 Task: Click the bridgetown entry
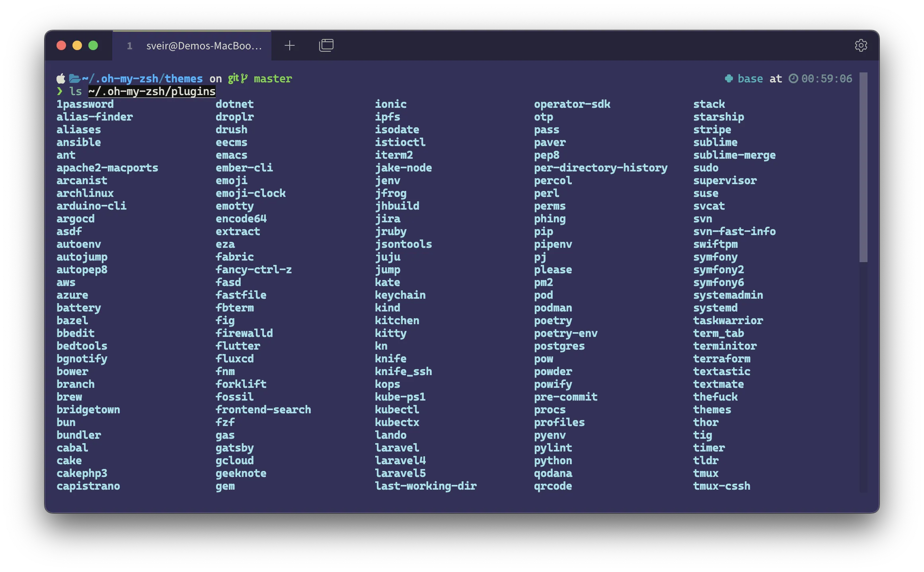click(x=88, y=409)
